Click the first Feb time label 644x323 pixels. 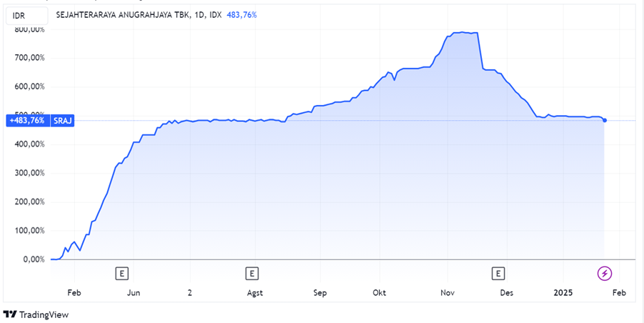click(x=74, y=293)
